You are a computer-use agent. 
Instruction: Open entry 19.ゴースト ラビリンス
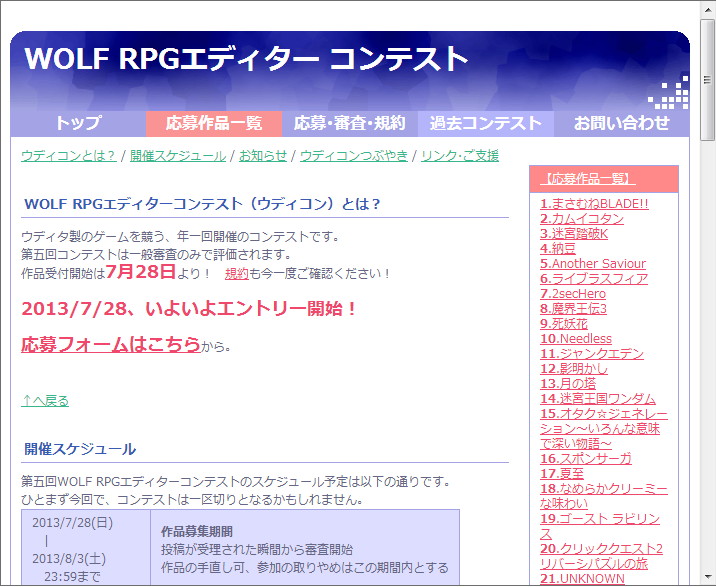click(600, 526)
